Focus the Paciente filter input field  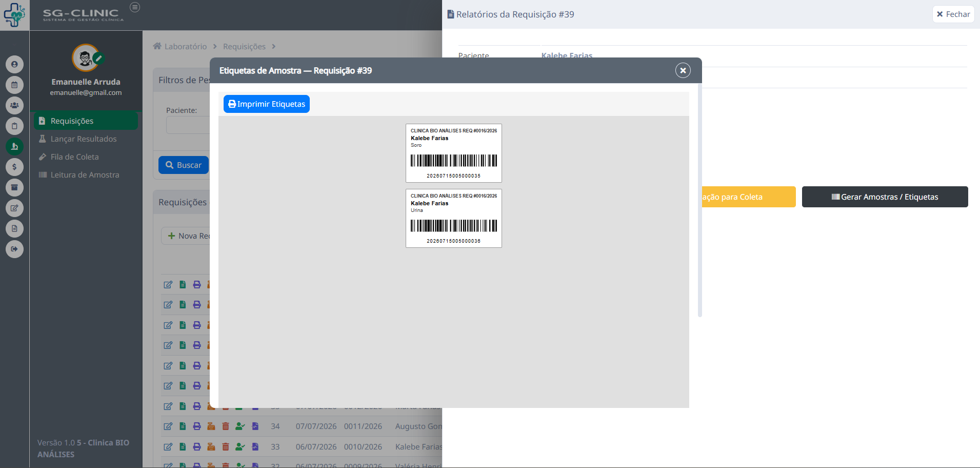point(188,125)
